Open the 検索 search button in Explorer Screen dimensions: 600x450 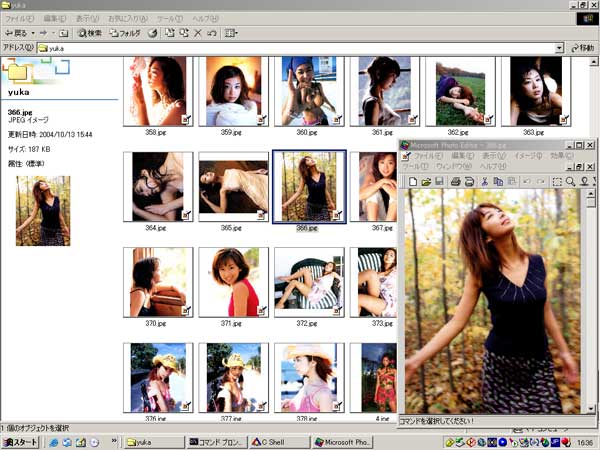tap(90, 33)
